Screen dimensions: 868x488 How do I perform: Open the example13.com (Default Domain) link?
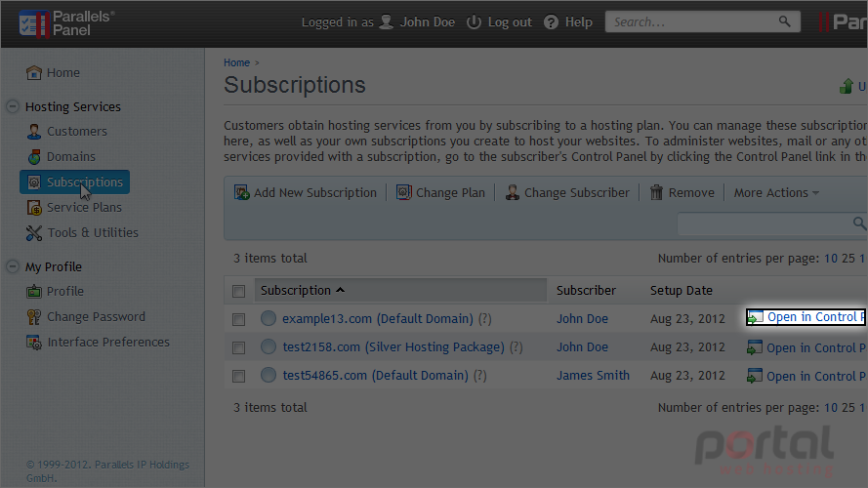(x=378, y=319)
